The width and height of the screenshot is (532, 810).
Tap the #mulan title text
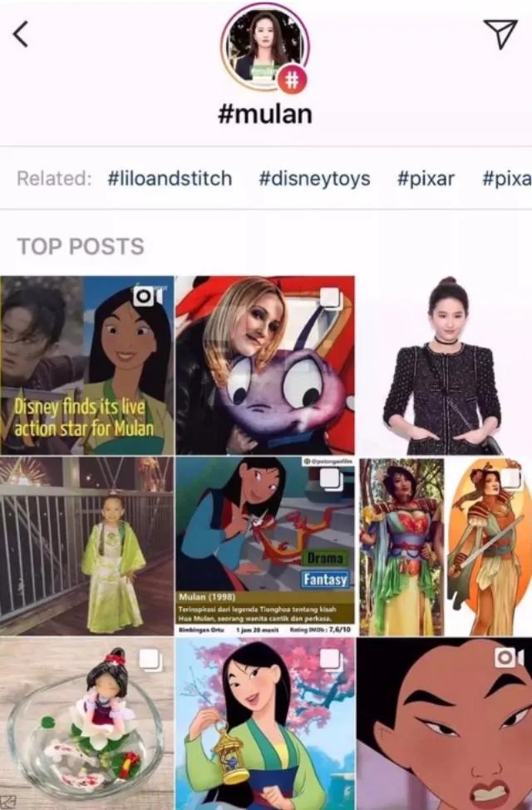pos(265,114)
